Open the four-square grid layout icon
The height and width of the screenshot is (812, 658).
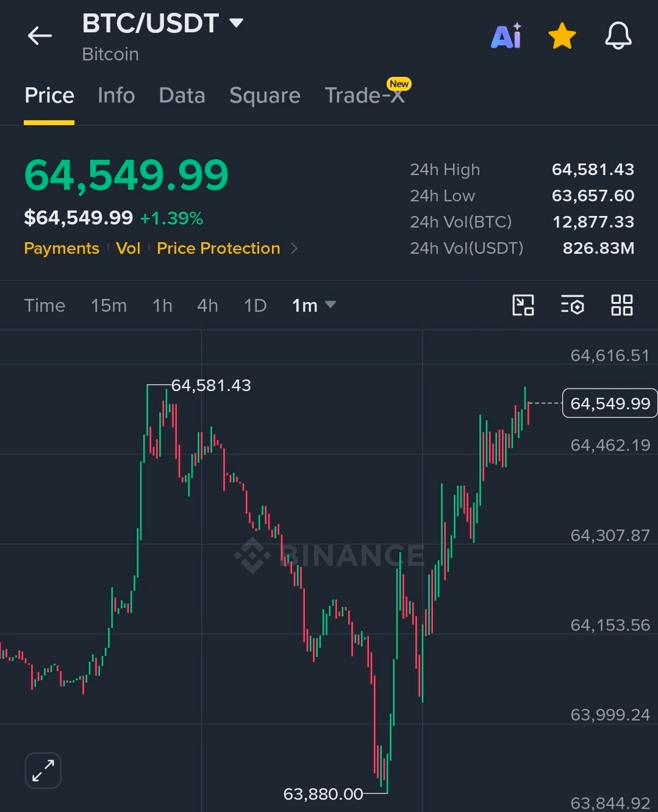coord(622,305)
